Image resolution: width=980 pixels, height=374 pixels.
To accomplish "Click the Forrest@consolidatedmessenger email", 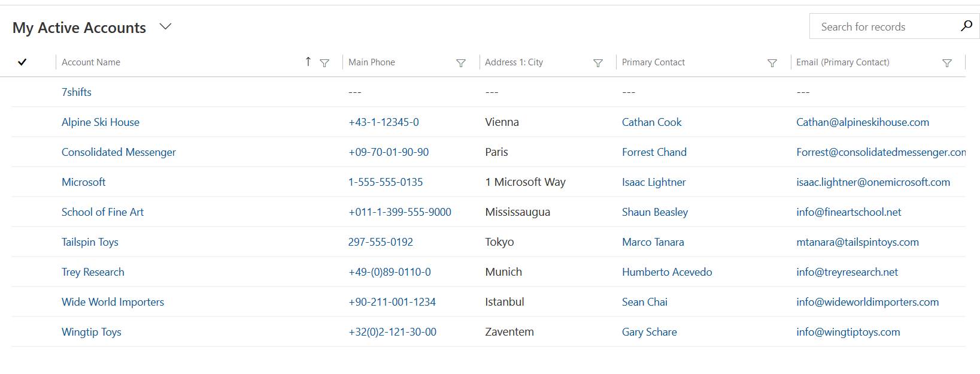I will (x=881, y=152).
